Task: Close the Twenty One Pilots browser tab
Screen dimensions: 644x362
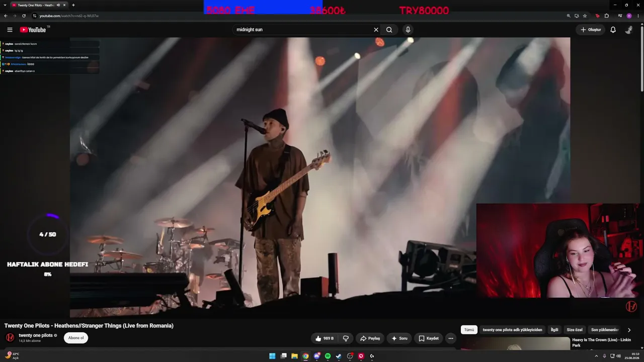Action: (x=64, y=5)
